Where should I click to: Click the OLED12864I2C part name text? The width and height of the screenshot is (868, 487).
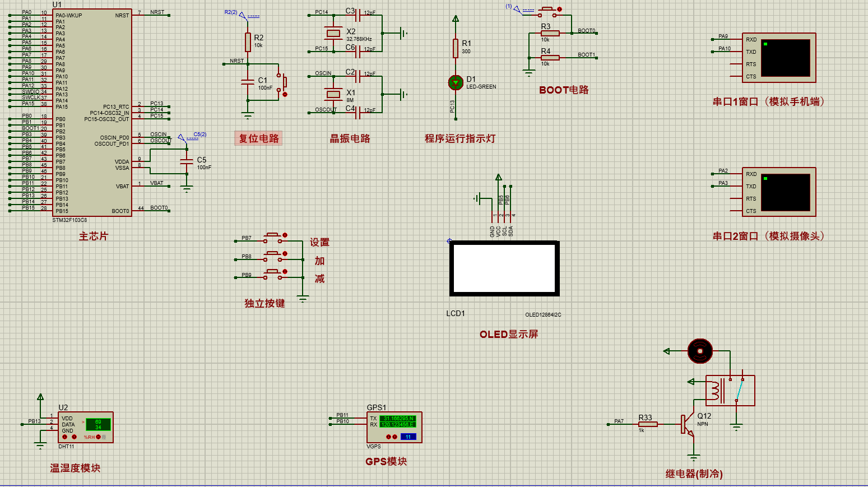pyautogui.click(x=543, y=314)
